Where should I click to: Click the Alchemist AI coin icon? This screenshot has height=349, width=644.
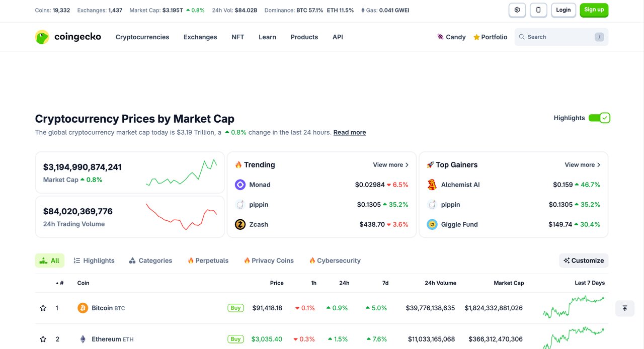432,185
